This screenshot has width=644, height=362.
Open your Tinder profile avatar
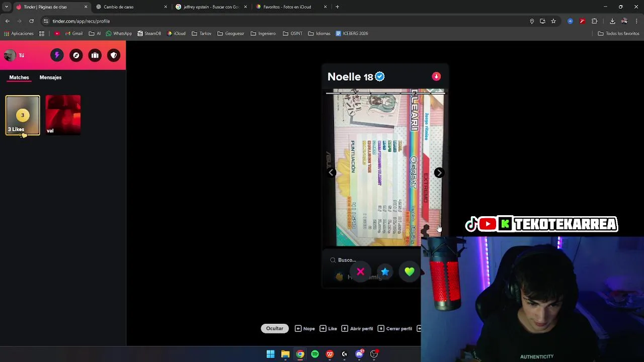click(x=10, y=55)
